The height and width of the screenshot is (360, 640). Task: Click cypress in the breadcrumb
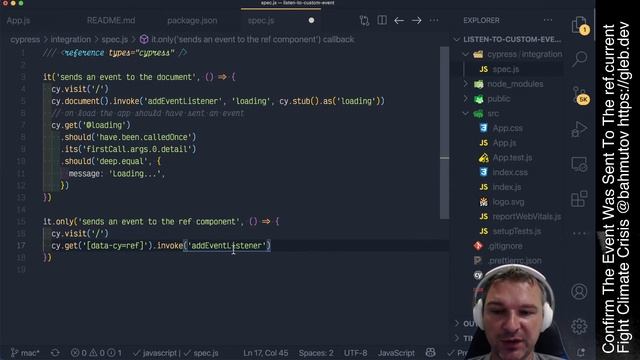25,39
